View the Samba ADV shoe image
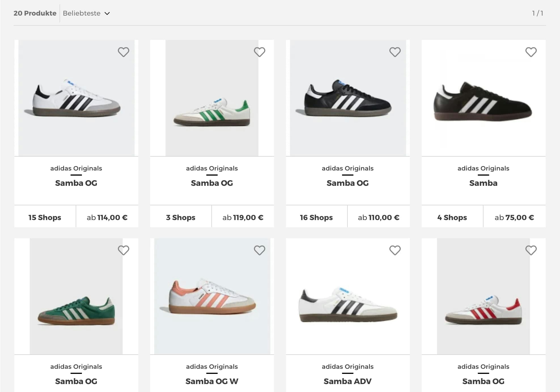The width and height of the screenshot is (560, 392). (x=348, y=296)
